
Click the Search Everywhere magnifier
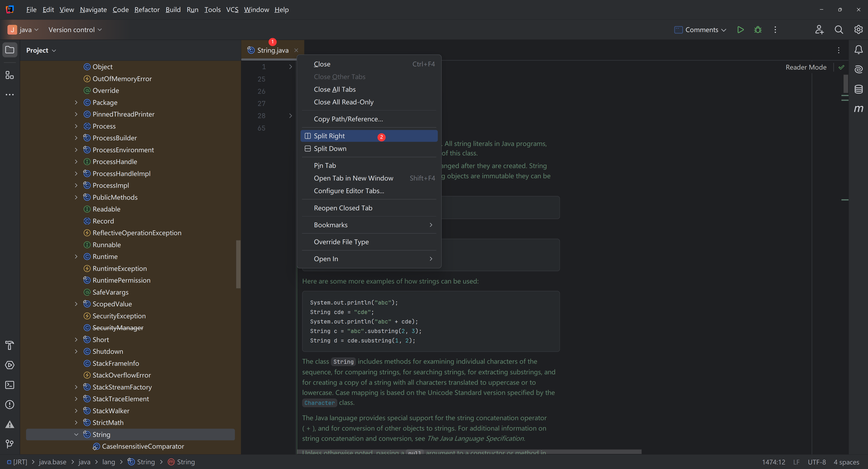839,30
